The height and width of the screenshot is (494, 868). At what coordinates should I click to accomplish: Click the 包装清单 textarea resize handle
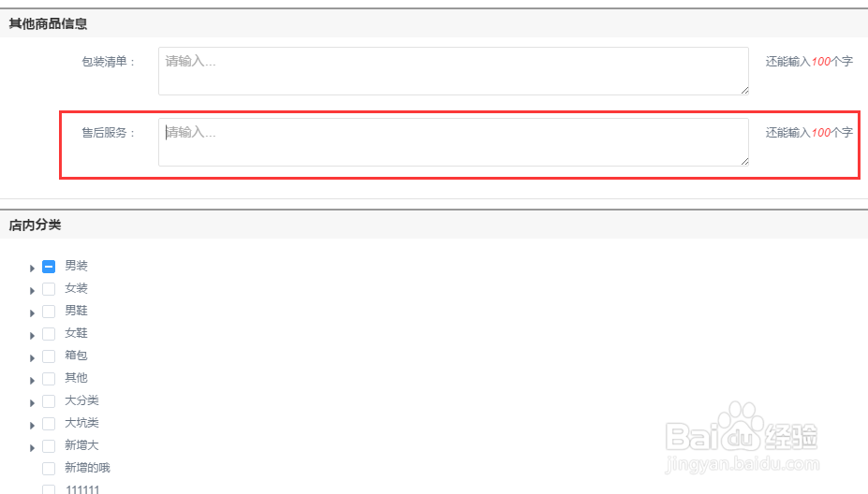(744, 91)
